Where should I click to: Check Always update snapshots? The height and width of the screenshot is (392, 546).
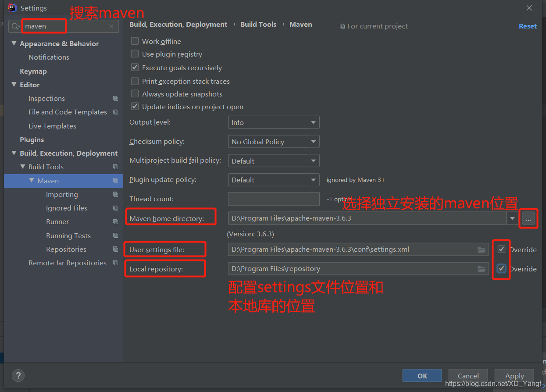pos(135,94)
